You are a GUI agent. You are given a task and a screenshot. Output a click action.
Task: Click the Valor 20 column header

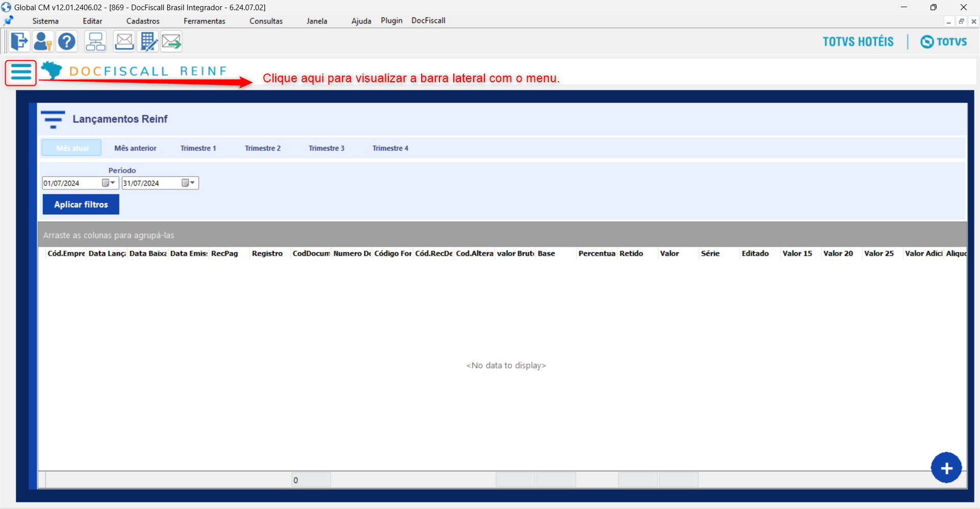tap(842, 253)
